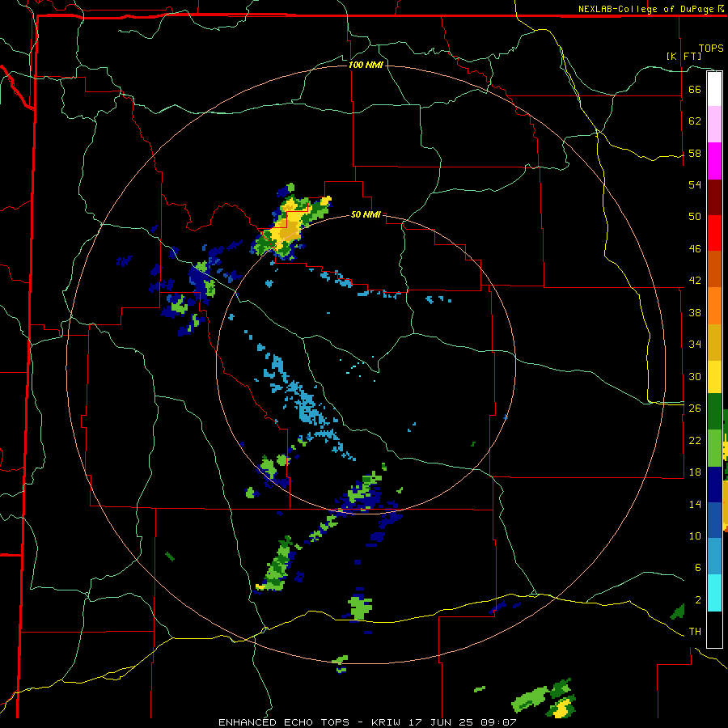Pick the cyan legend swatch
Screen dimensions: 728x728
pos(714,593)
